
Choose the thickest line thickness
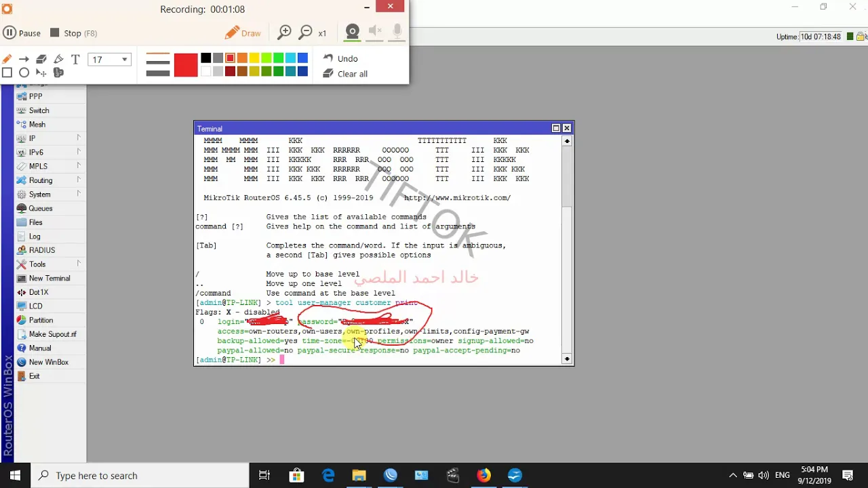(x=157, y=73)
